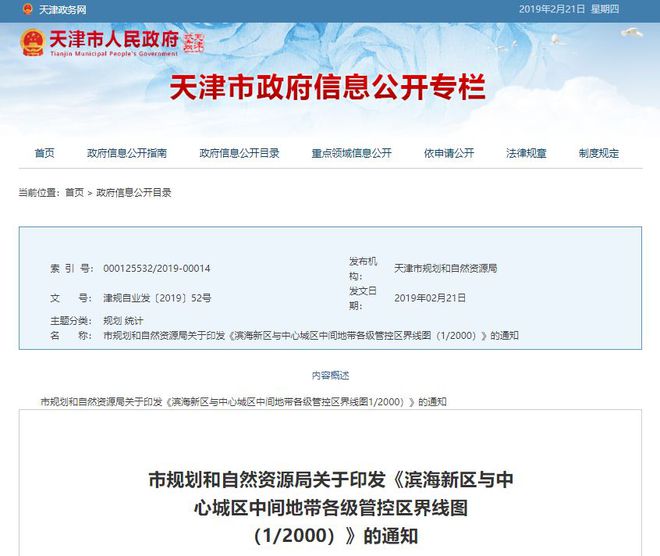
Task: Select 重点领域信息公开 menu item
Action: coord(351,153)
